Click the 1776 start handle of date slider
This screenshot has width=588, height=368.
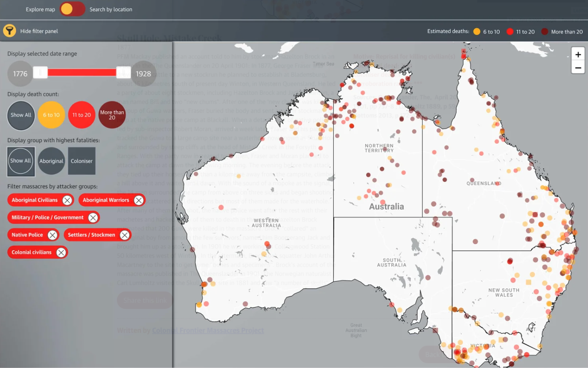pyautogui.click(x=41, y=73)
